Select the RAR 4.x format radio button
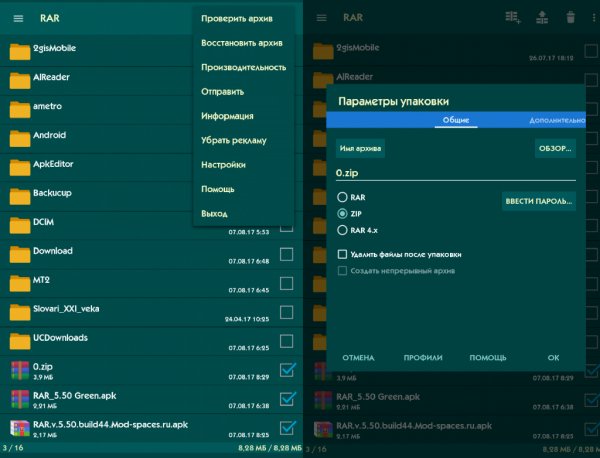 (342, 230)
